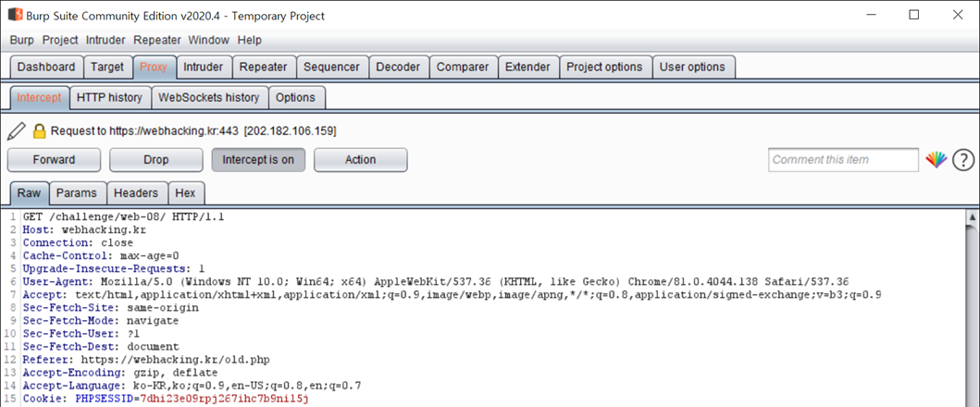
Task: Click the Sec-Fetch-Site: same-origin line
Action: [x=111, y=308]
